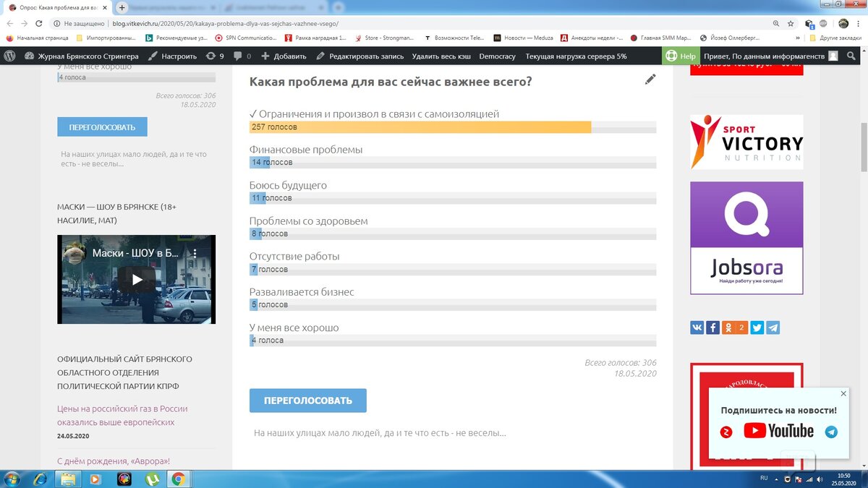Close the Подпишитесь на новости popup
868x488 pixels.
coord(843,393)
